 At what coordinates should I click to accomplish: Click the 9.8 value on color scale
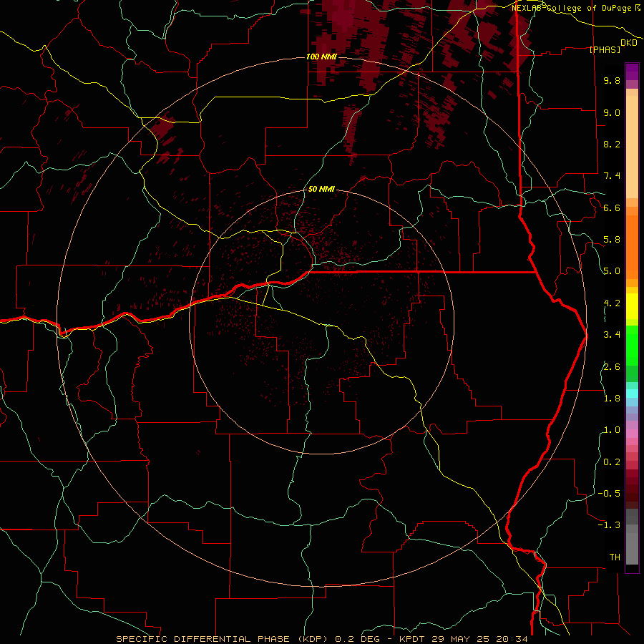[612, 80]
